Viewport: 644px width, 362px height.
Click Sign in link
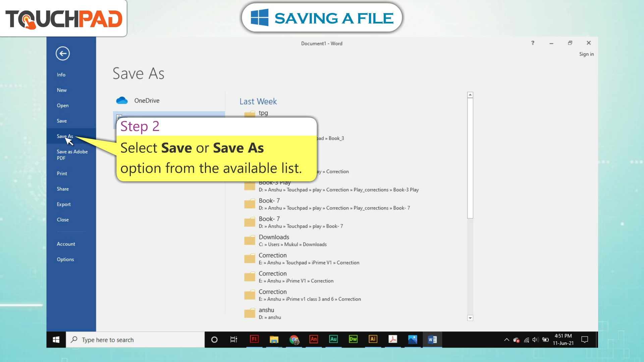[586, 54]
